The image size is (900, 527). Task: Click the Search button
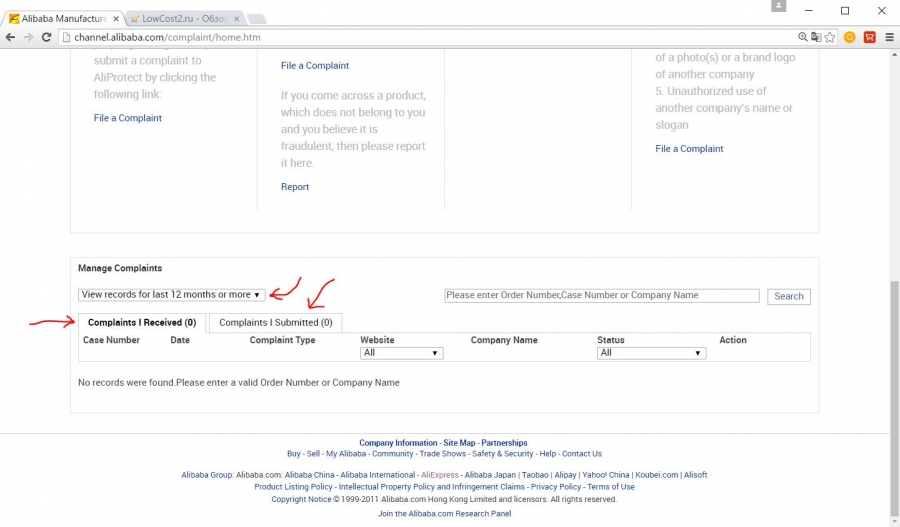coord(789,296)
